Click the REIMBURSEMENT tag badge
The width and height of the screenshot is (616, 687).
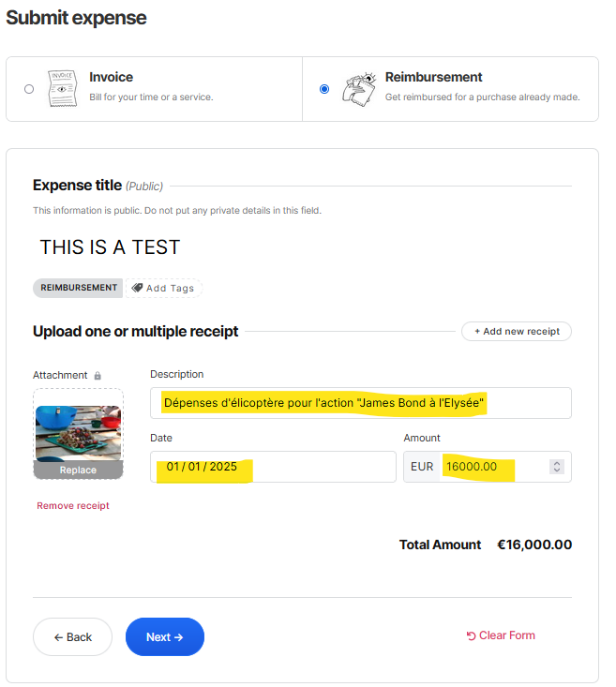[x=79, y=288]
